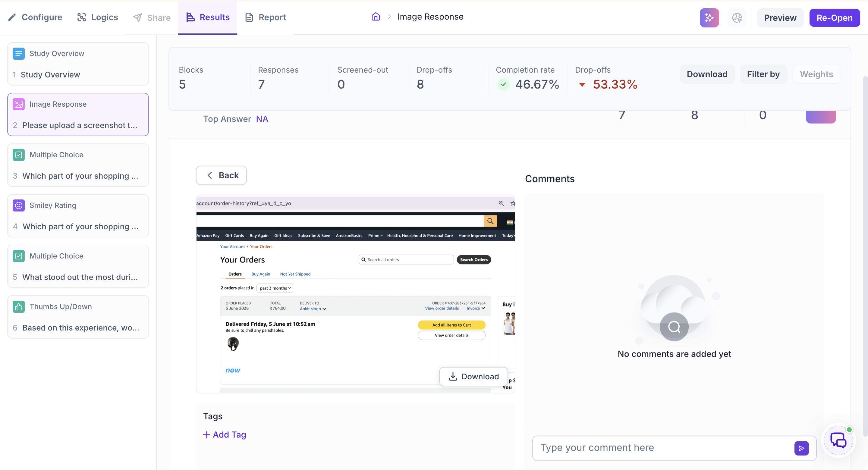Image resolution: width=868 pixels, height=470 pixels.
Task: Click the Image Response block icon
Action: click(x=18, y=104)
